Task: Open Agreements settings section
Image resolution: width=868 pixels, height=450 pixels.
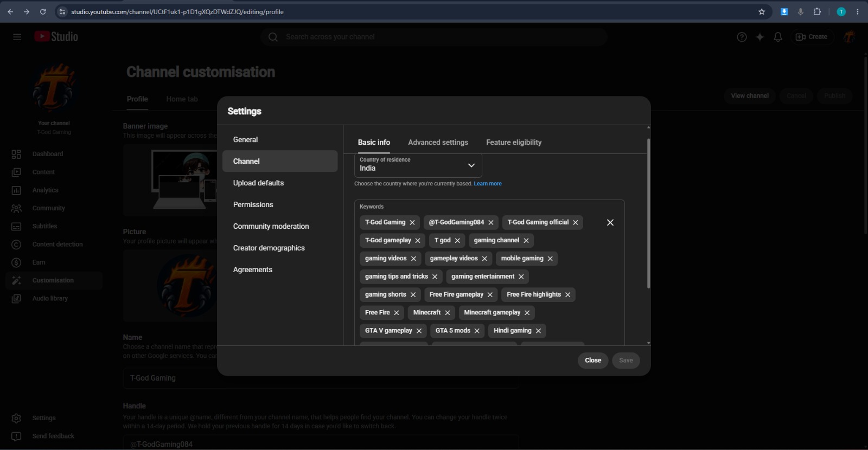Action: coord(280,269)
